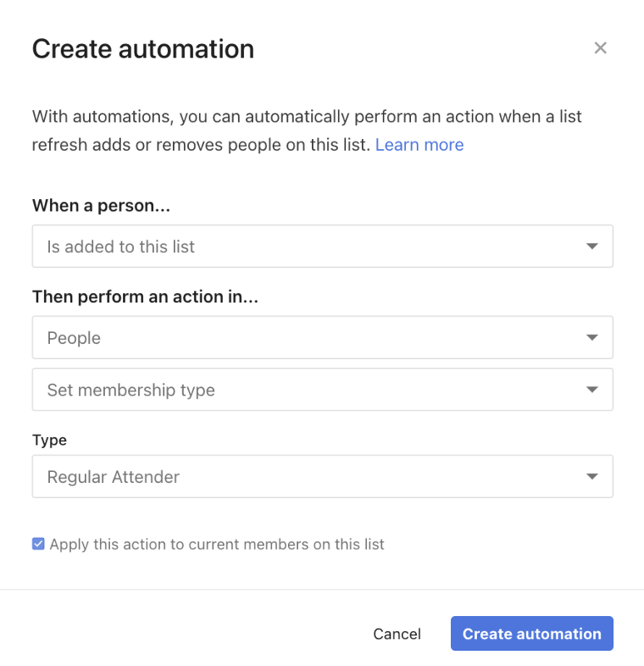
Task: Click the caret icon beside Regular Attender
Action: pyautogui.click(x=592, y=477)
